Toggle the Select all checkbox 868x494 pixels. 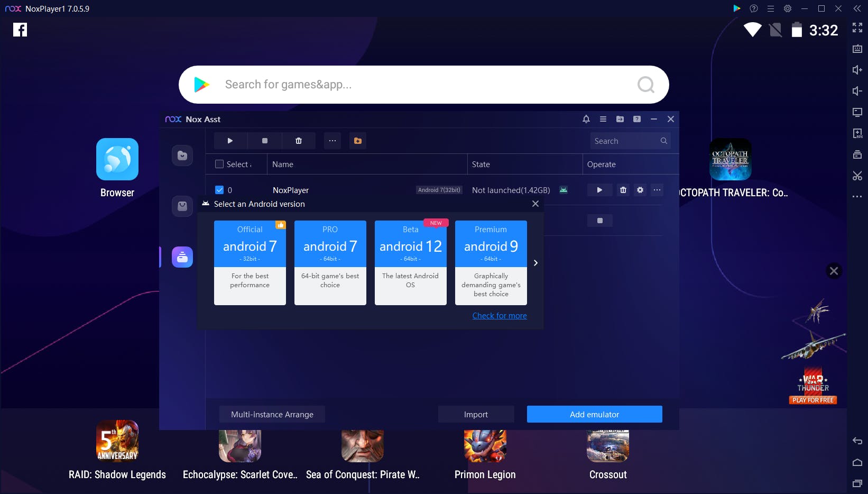pyautogui.click(x=219, y=164)
